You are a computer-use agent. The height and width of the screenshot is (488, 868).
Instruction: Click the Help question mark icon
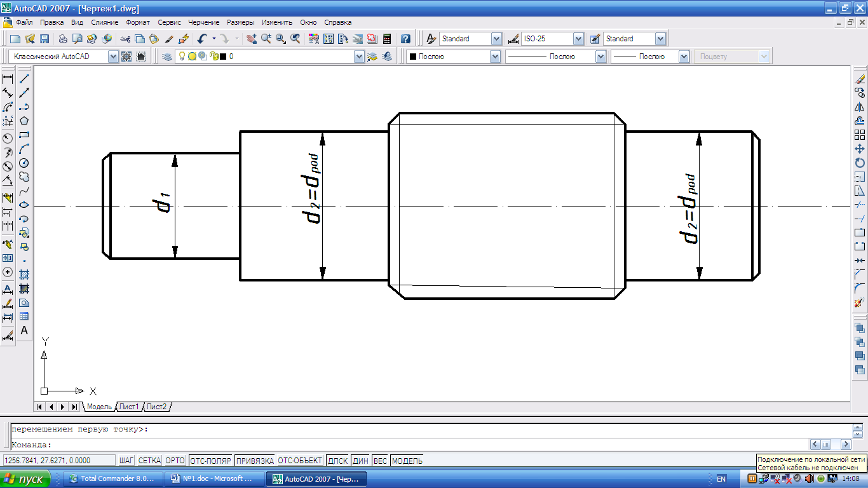[405, 39]
